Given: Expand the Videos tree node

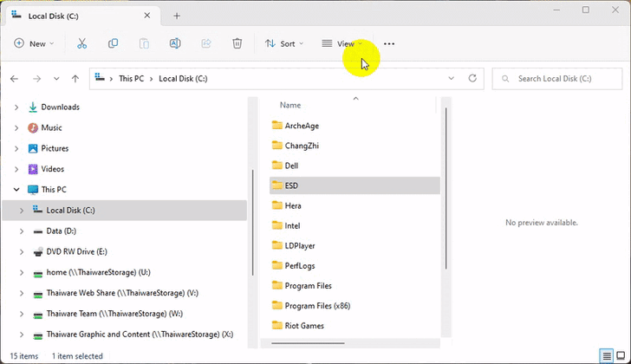Looking at the screenshot, I should click(x=16, y=169).
